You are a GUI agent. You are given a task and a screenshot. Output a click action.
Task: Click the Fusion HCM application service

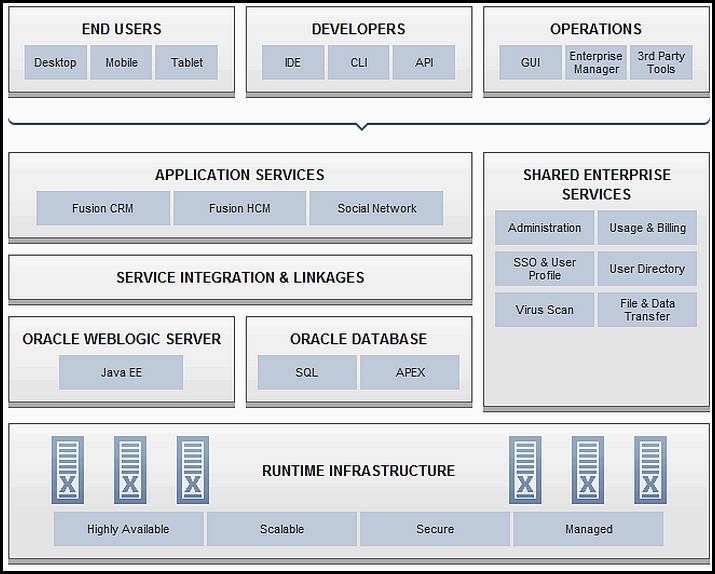(240, 208)
